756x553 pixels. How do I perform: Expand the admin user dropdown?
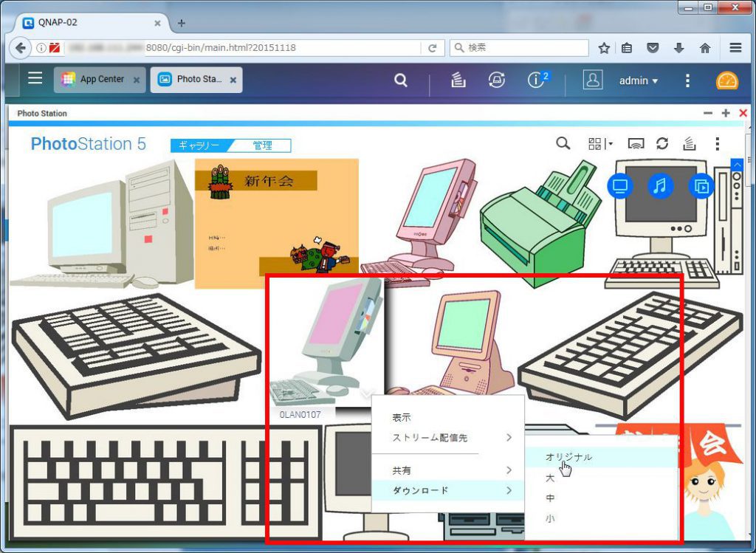[639, 81]
